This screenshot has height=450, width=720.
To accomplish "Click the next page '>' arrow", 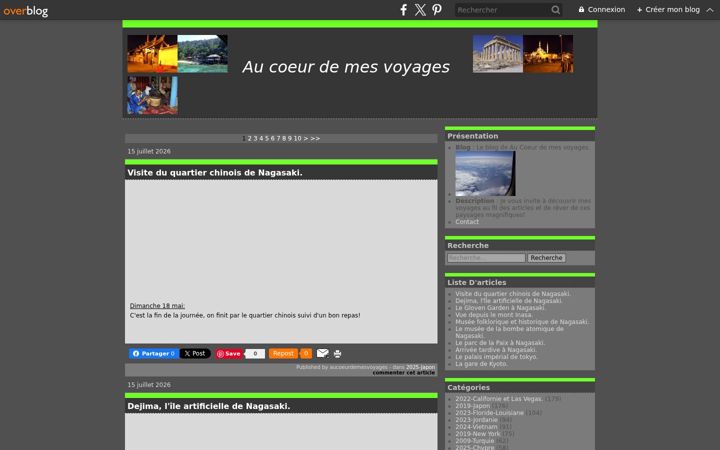I will point(306,138).
